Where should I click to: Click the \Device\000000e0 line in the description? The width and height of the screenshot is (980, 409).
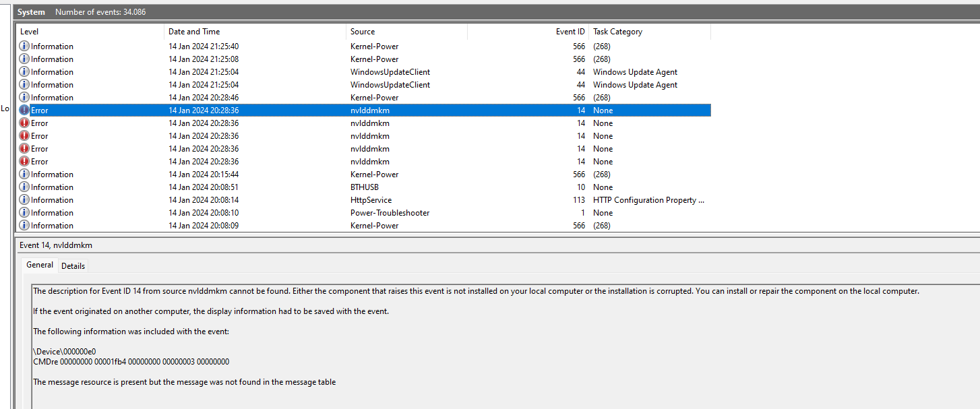64,352
